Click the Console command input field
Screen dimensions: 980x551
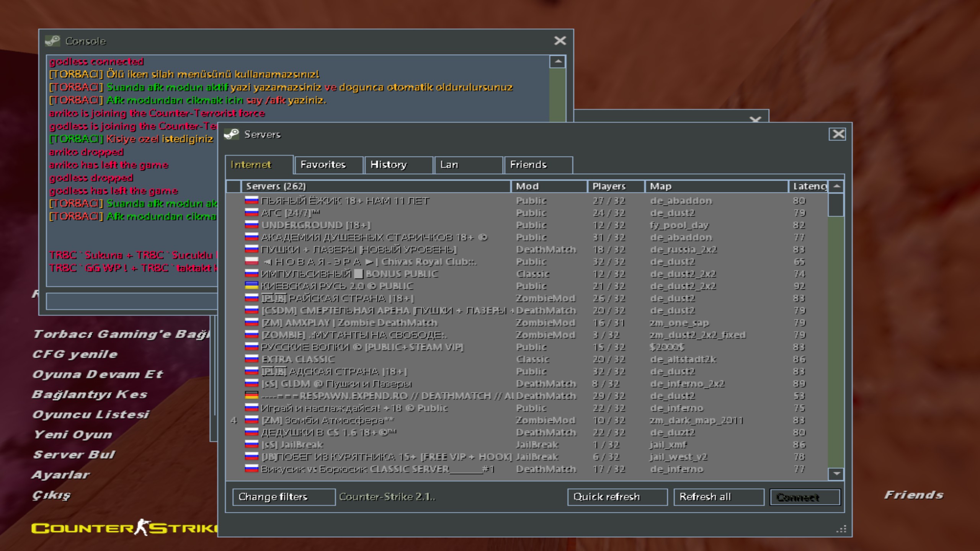coord(132,301)
